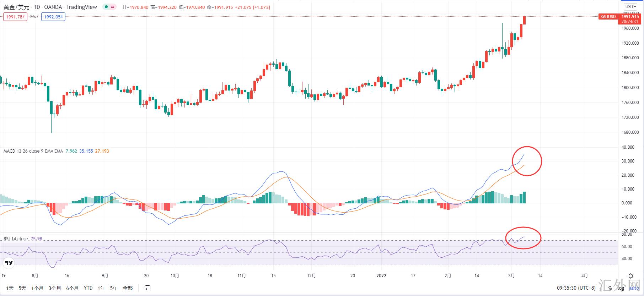This screenshot has height=296, width=644.
Task: Click the TradingView logo in the RSI pane
Action: (x=9, y=263)
